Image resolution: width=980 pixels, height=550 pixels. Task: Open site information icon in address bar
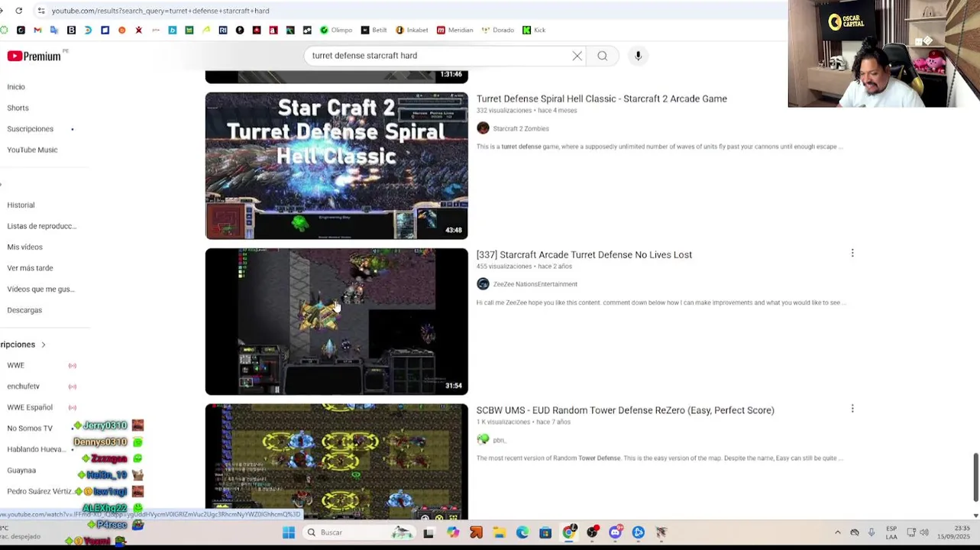click(40, 11)
